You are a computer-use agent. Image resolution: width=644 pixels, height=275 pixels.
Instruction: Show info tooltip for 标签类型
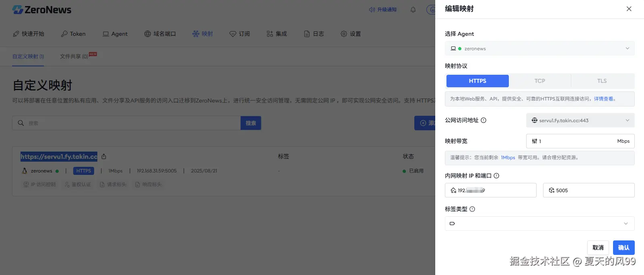click(472, 209)
